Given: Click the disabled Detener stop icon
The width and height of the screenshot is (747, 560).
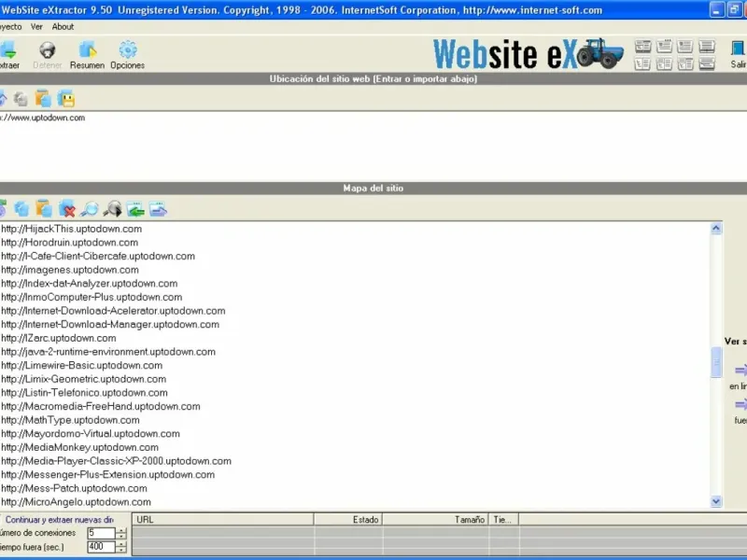Looking at the screenshot, I should [x=48, y=50].
